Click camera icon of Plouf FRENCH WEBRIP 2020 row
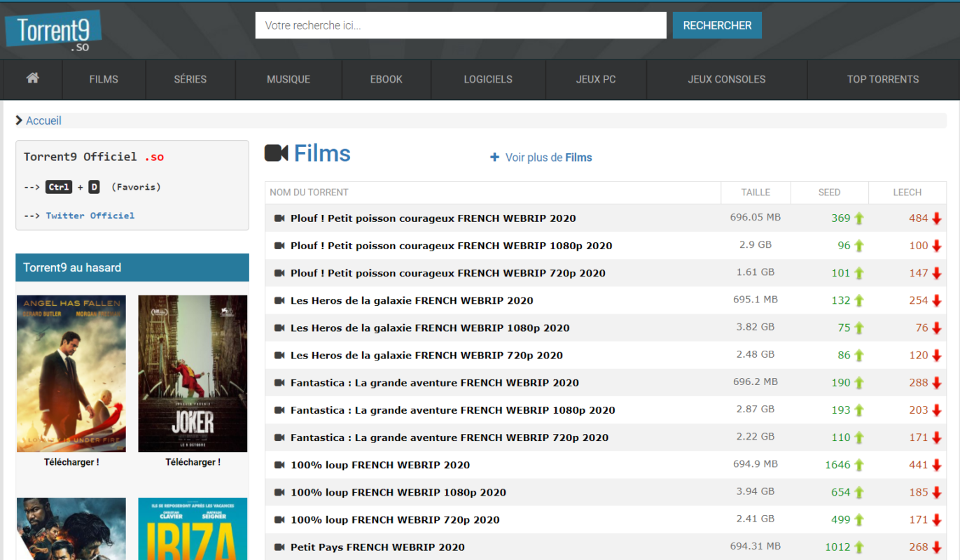The image size is (960, 560). [x=279, y=218]
